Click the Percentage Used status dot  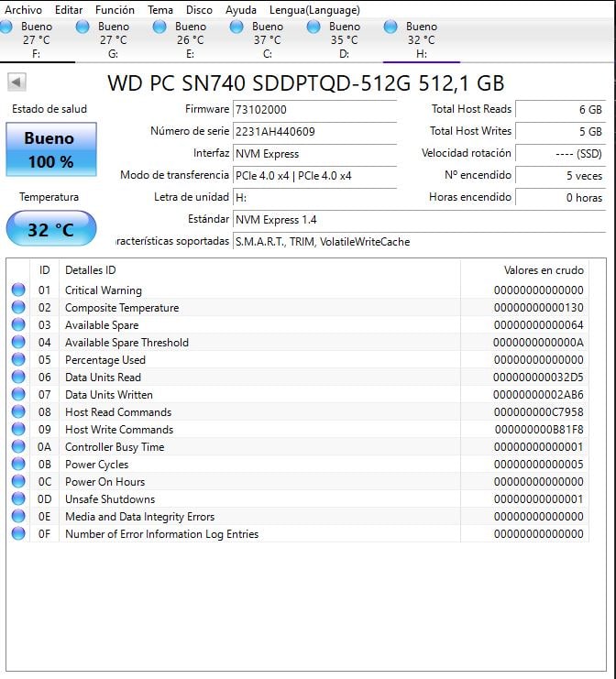coord(18,359)
